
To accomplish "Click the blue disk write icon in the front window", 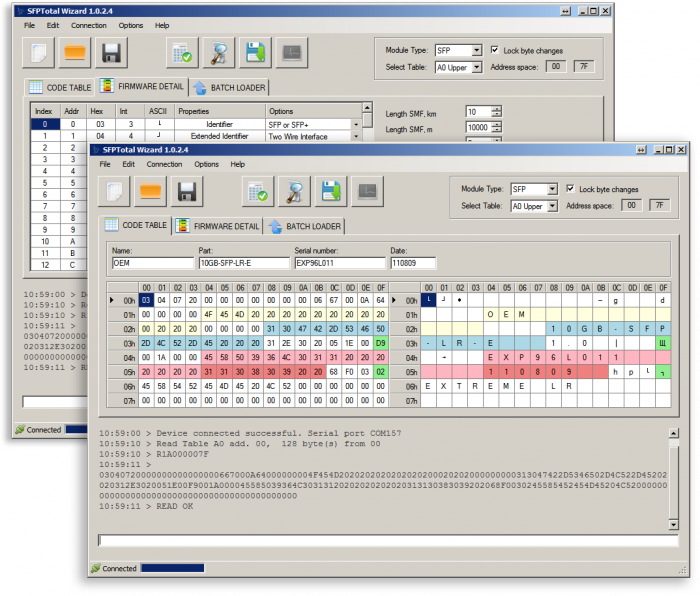I will [331, 192].
